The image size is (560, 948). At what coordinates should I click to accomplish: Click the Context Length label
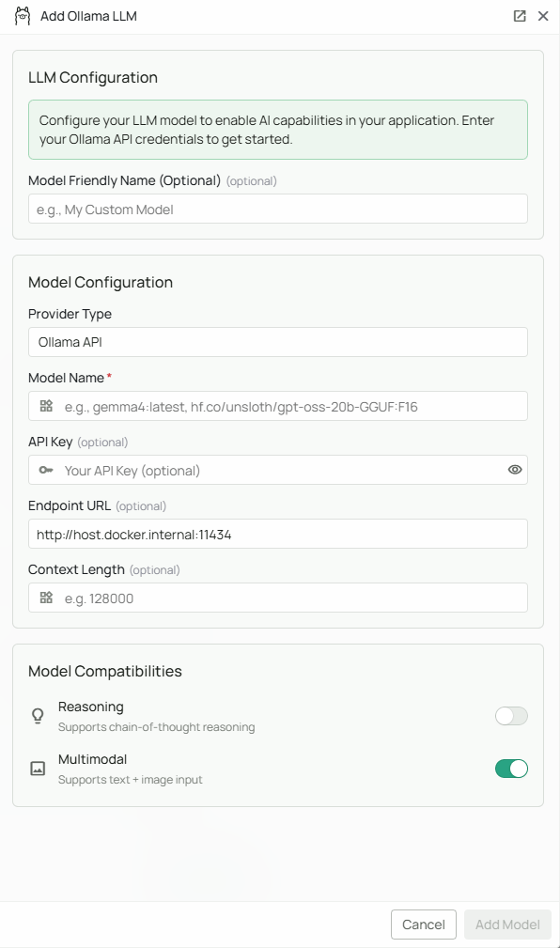pyautogui.click(x=76, y=569)
